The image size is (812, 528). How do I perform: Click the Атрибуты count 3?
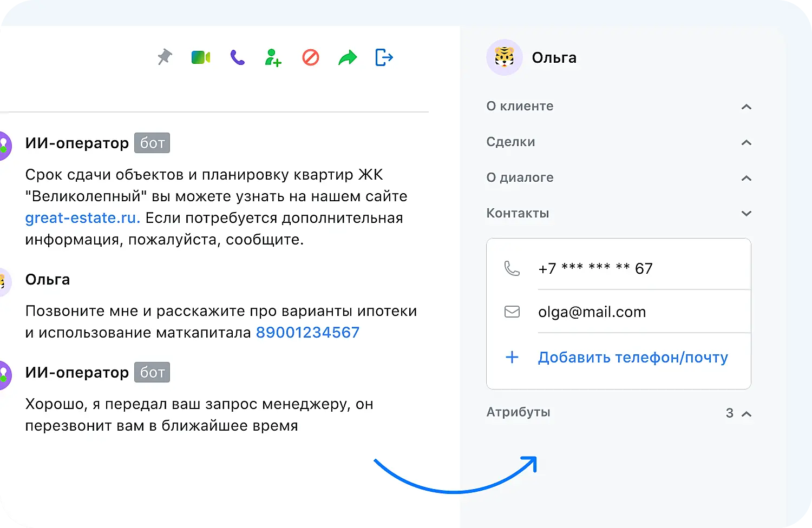click(x=730, y=413)
